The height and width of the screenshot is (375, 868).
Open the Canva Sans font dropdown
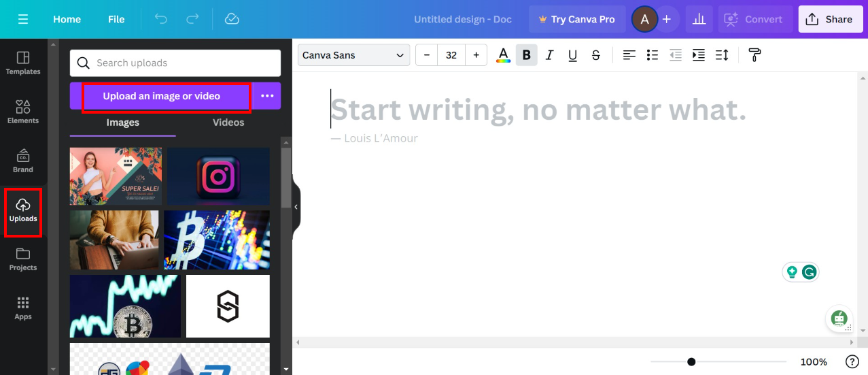[353, 55]
